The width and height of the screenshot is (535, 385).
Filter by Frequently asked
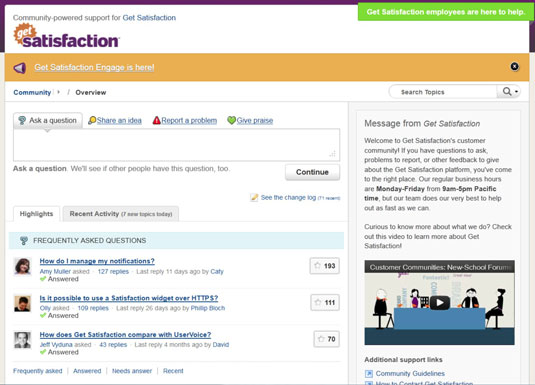click(38, 371)
